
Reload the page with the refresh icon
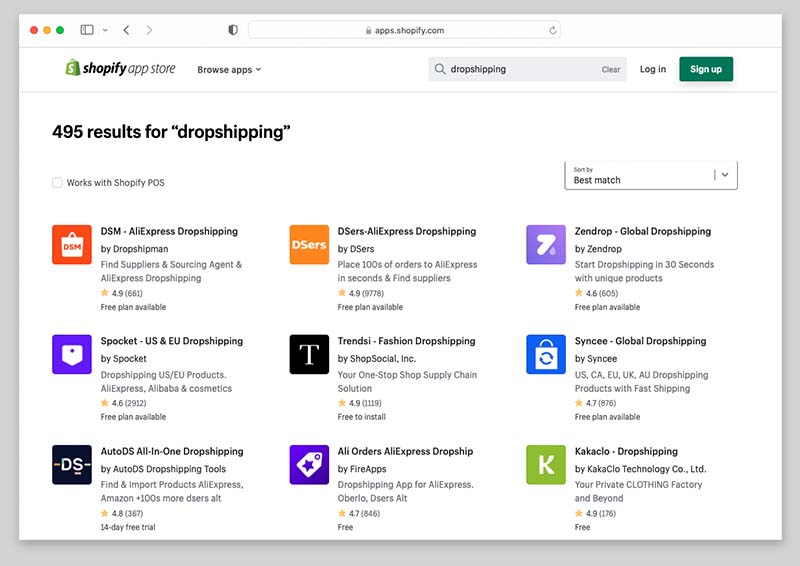click(x=553, y=31)
